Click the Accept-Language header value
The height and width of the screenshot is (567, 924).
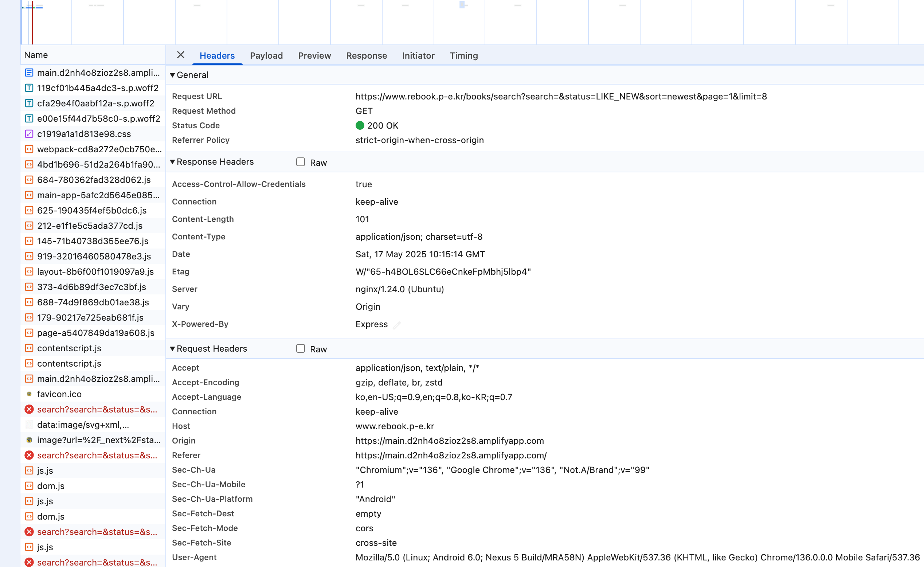tap(434, 397)
